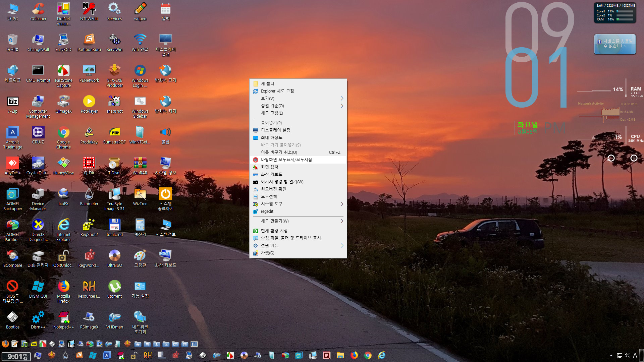The height and width of the screenshot is (362, 644).
Task: Show hidden tray icons arrow
Action: coord(611,355)
